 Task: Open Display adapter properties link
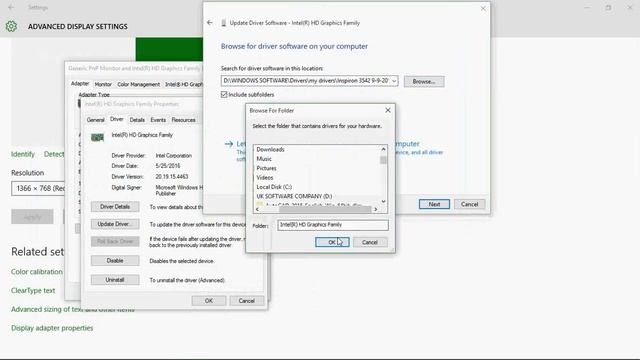[52, 328]
